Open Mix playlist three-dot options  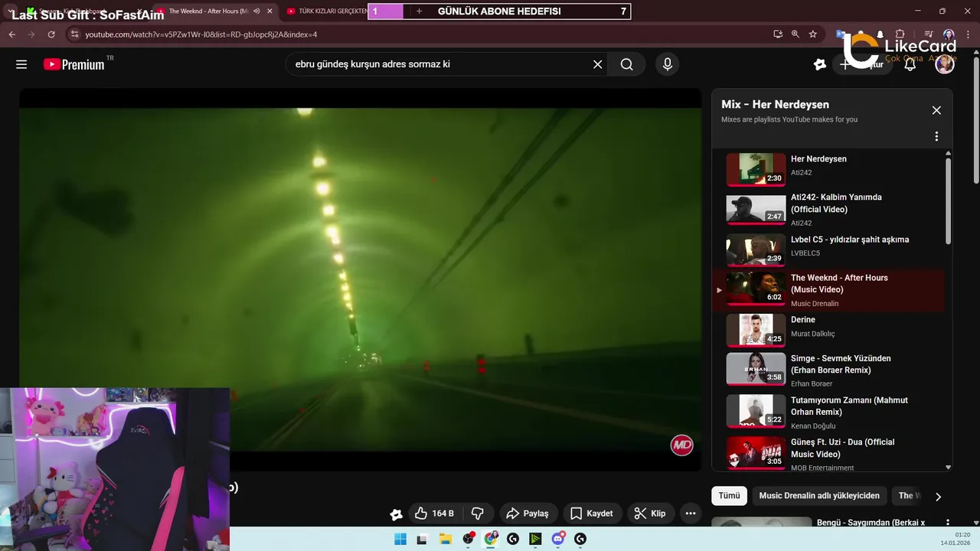pyautogui.click(x=936, y=136)
